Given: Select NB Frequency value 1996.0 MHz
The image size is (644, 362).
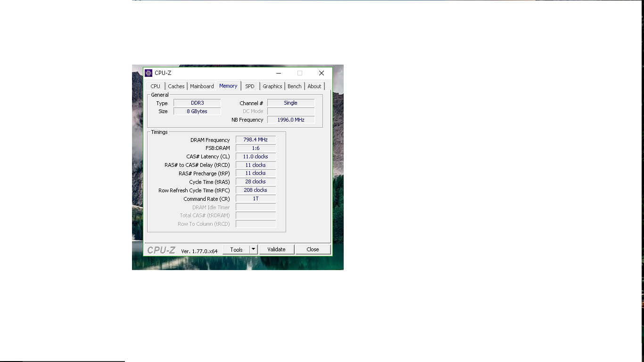Looking at the screenshot, I should pos(291,120).
